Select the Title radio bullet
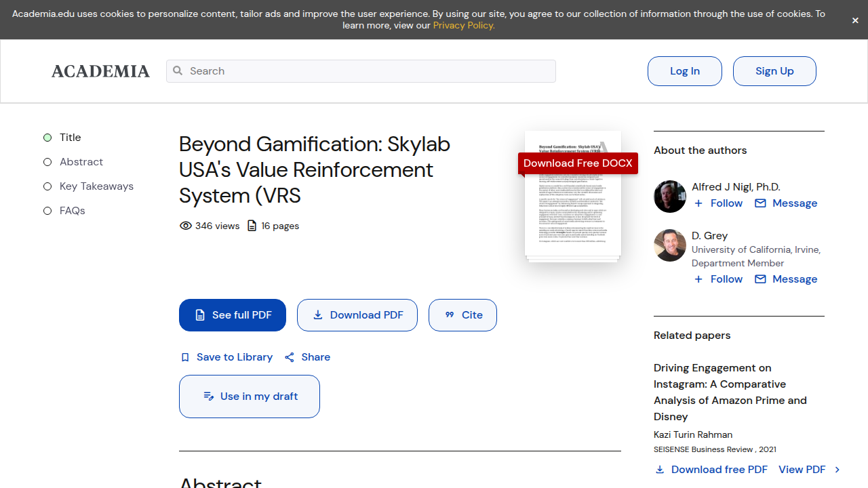 (47, 138)
